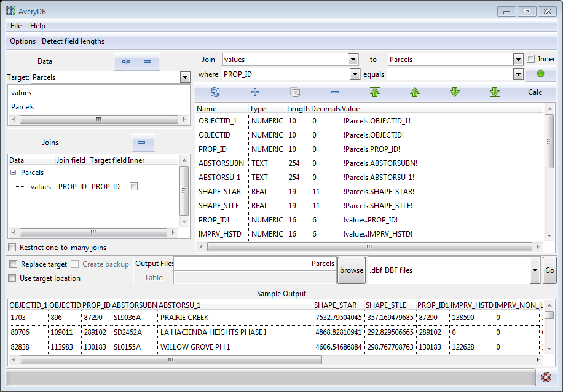Click the browse button

point(352,270)
